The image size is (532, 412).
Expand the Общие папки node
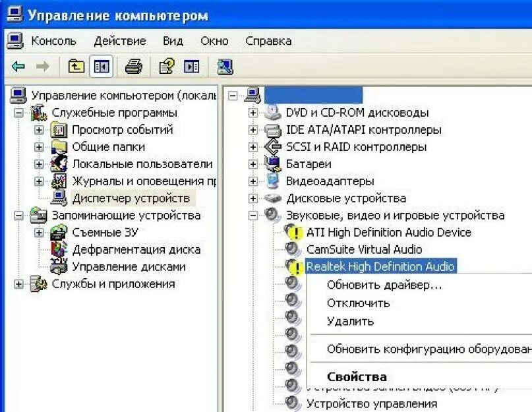39,147
